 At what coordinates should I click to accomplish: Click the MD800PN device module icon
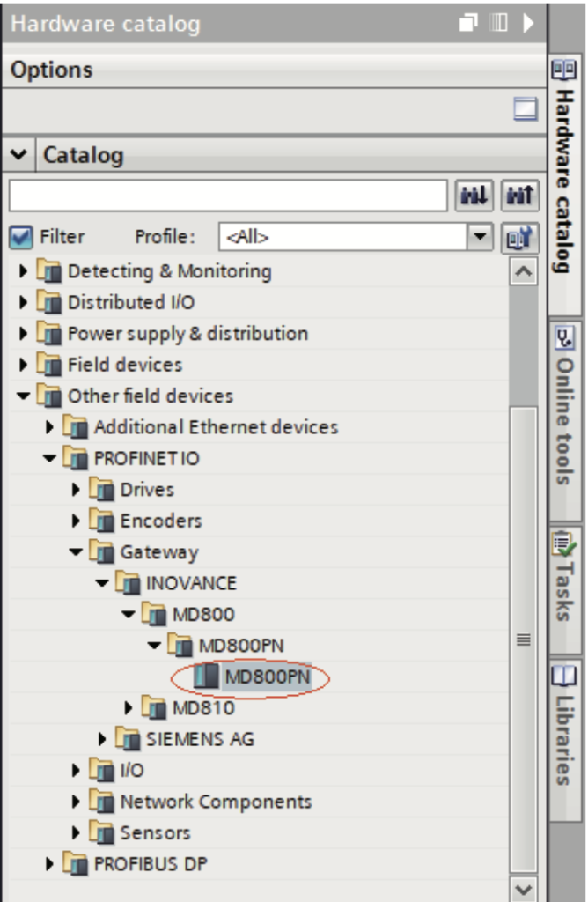208,676
